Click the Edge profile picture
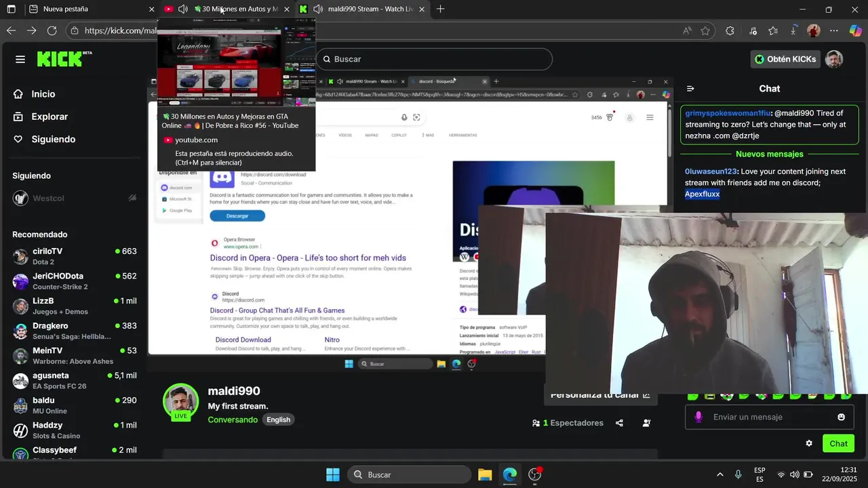Viewport: 868px width, 488px height. point(814,30)
